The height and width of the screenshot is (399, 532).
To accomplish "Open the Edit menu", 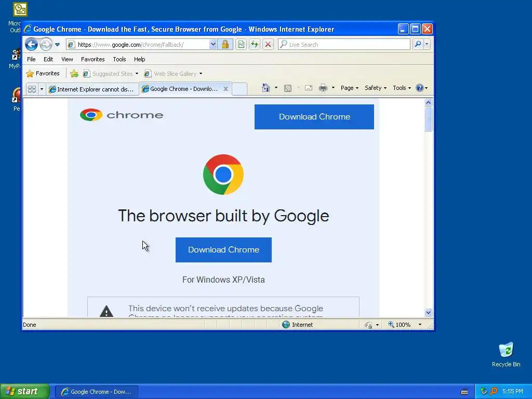I will point(48,59).
